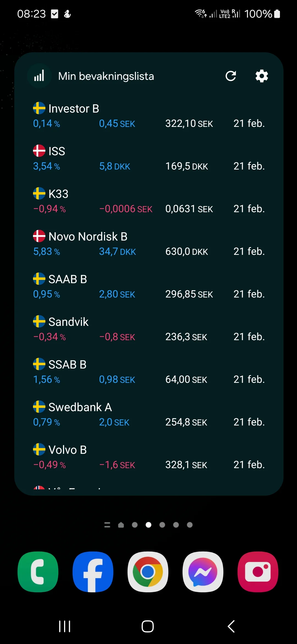Tap the refresh icon in watchlist widget

(x=231, y=76)
